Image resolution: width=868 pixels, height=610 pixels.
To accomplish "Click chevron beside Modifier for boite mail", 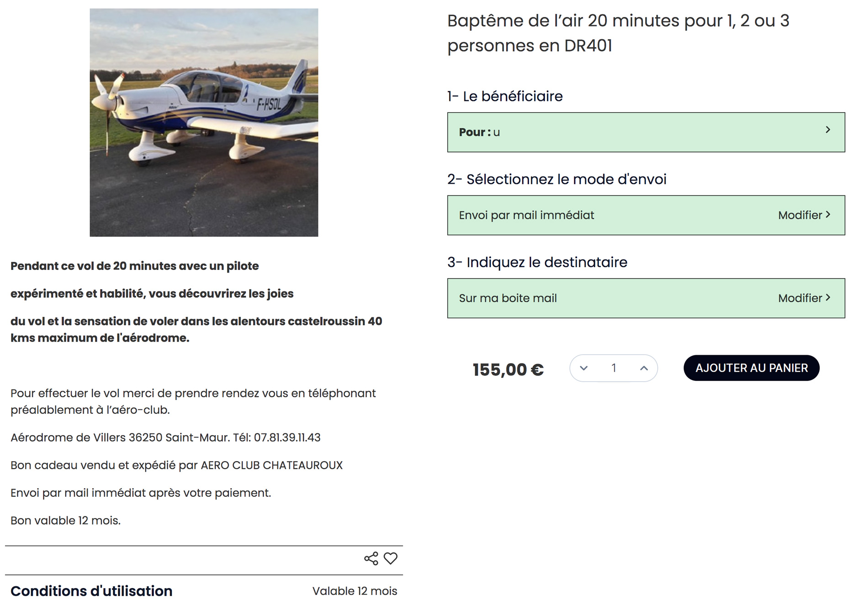I will tap(828, 298).
